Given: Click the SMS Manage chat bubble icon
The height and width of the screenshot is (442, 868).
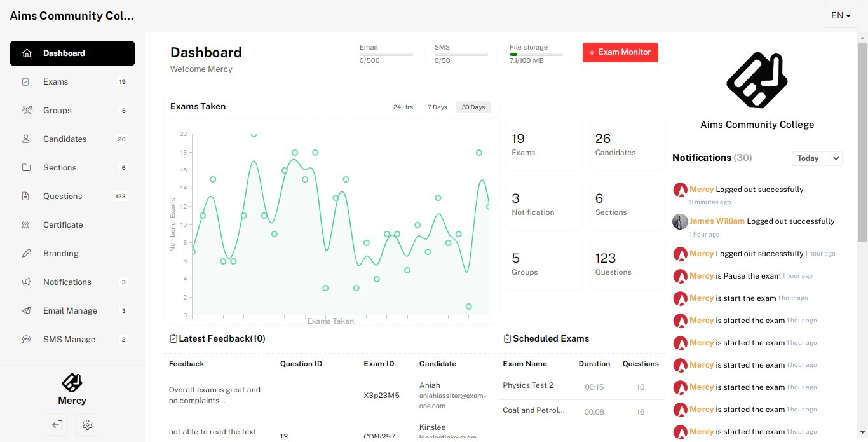Looking at the screenshot, I should click(26, 340).
